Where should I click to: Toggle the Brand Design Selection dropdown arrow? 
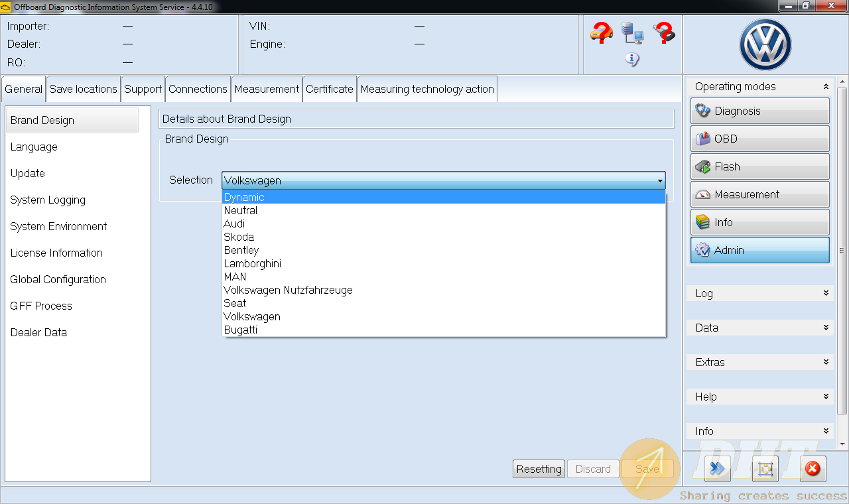(x=660, y=180)
